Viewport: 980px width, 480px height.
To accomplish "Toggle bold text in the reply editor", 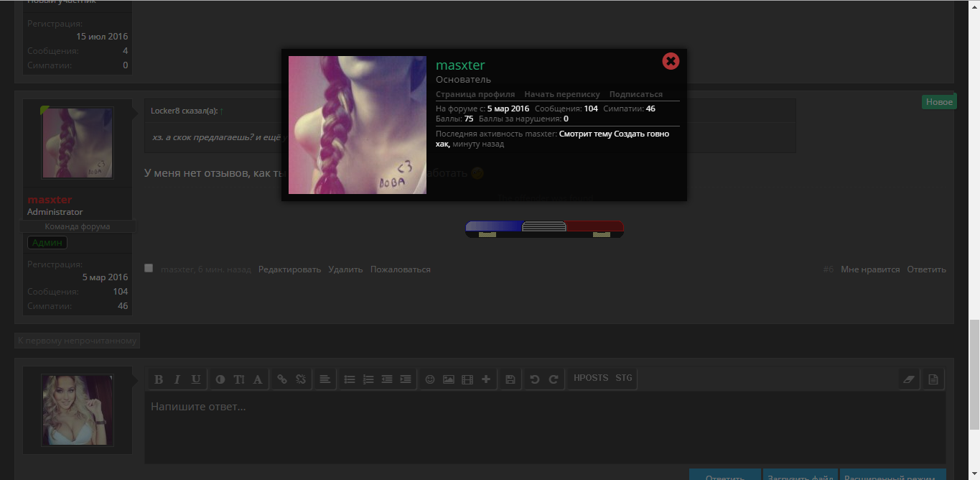I will pos(159,379).
